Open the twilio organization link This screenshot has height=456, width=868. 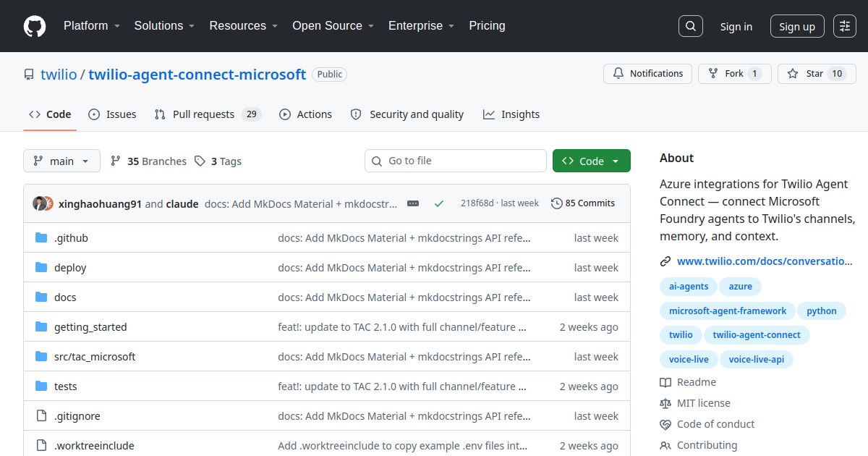[59, 75]
